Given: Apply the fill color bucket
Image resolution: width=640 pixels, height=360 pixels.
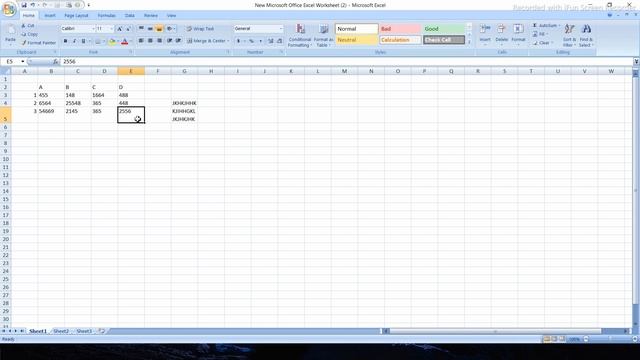Looking at the screenshot, I should [x=112, y=41].
